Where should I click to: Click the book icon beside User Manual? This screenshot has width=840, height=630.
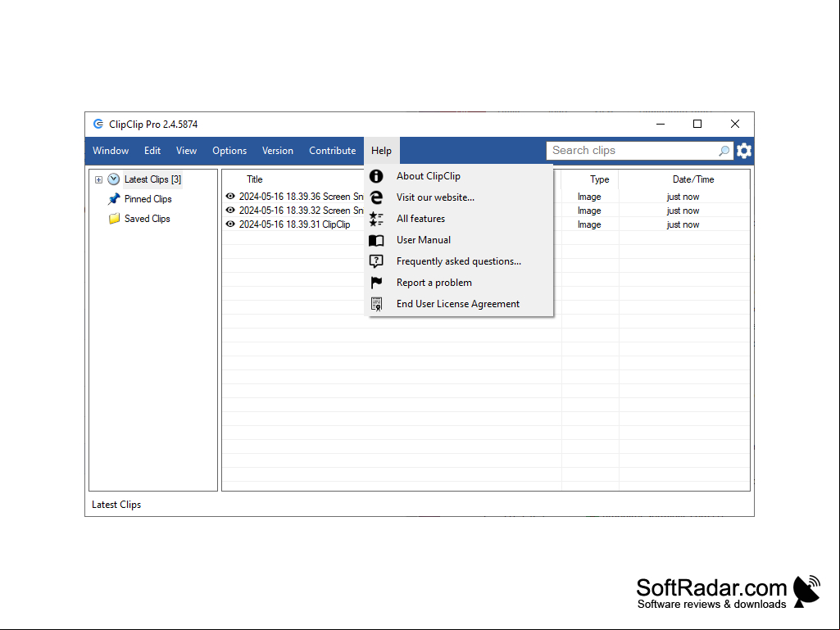(x=376, y=241)
